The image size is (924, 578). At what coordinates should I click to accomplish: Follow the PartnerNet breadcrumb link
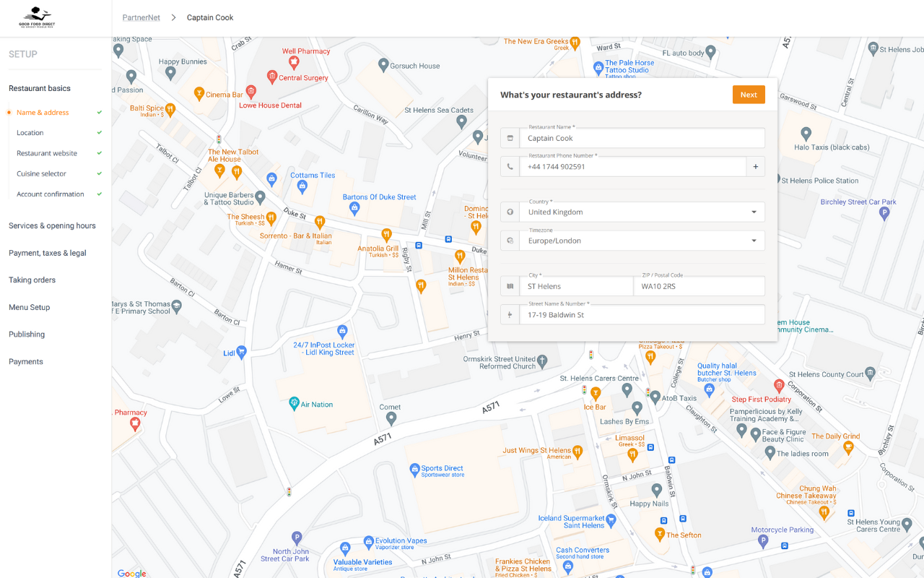point(141,17)
